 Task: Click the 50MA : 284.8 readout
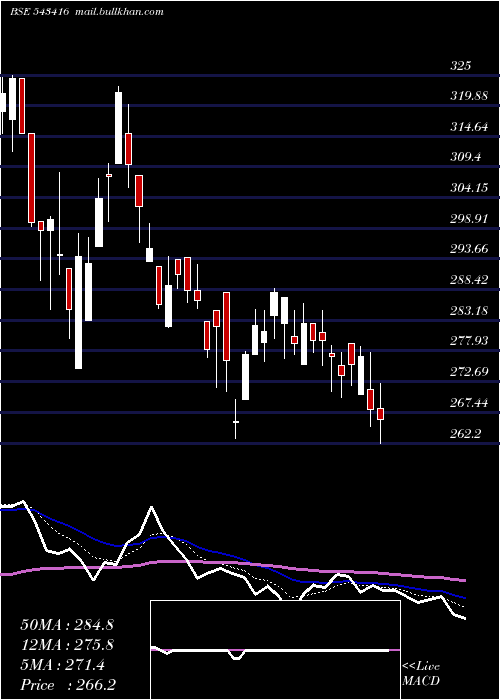(67, 625)
